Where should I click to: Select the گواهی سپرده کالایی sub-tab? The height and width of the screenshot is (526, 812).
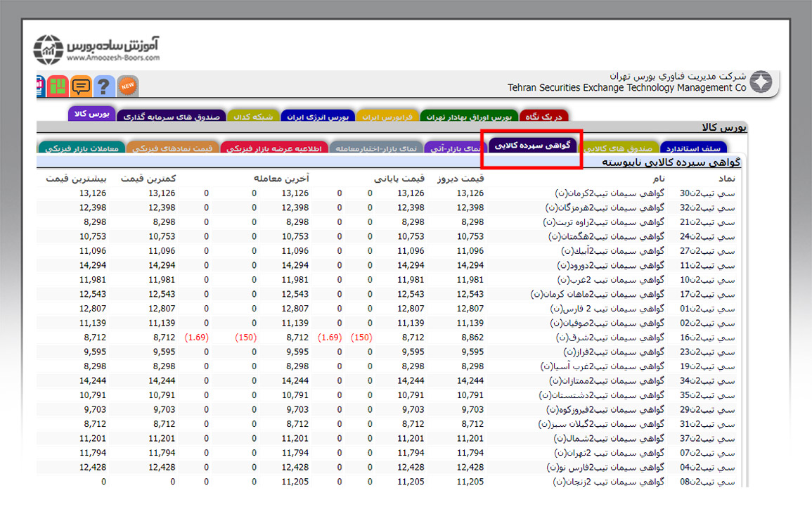click(x=531, y=146)
